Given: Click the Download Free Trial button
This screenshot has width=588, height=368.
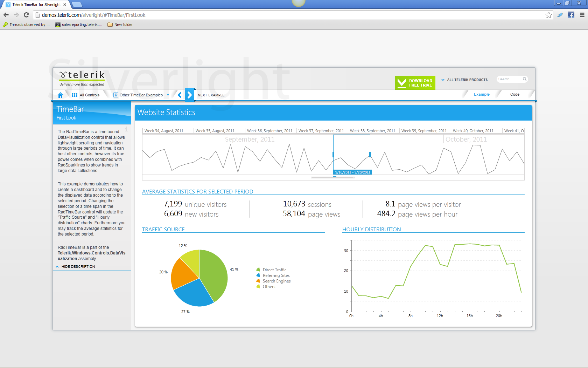Looking at the screenshot, I should click(415, 83).
